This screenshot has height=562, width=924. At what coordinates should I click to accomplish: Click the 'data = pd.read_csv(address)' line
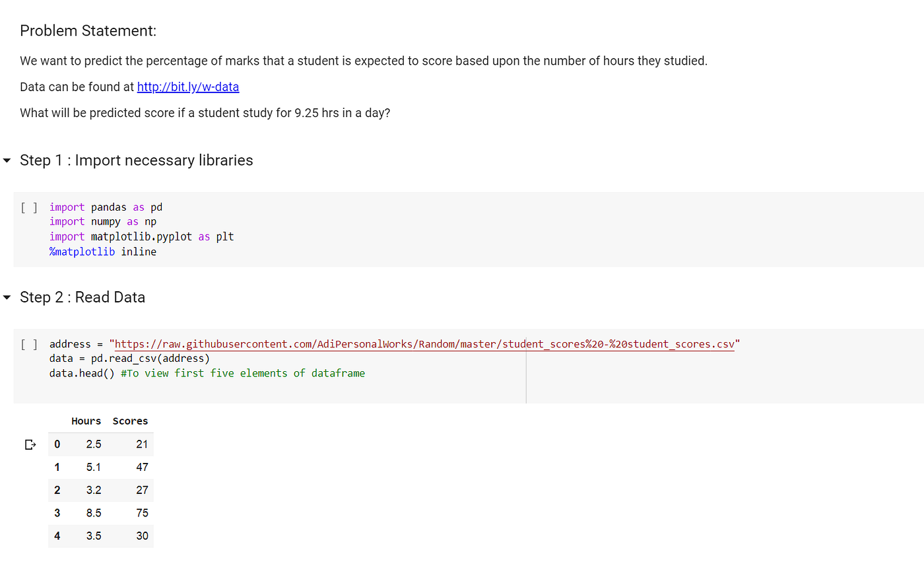[x=129, y=359]
